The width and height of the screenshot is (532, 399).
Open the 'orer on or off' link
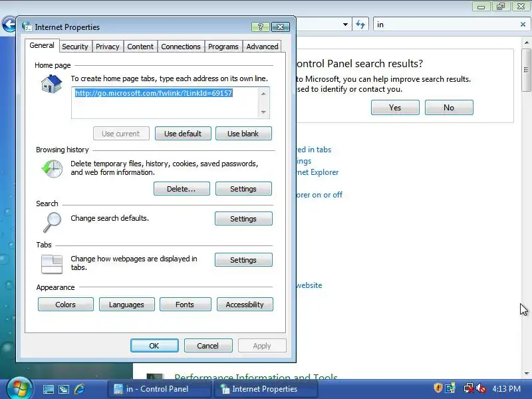319,195
